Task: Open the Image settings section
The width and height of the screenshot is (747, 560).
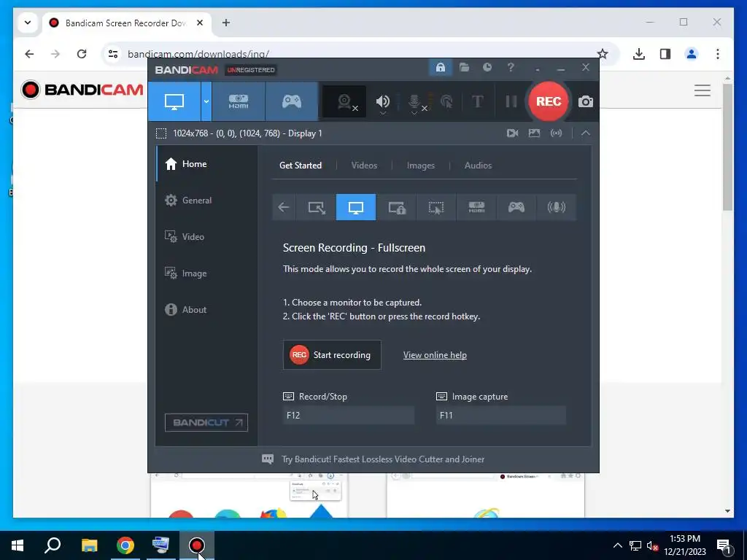Action: pyautogui.click(x=206, y=273)
